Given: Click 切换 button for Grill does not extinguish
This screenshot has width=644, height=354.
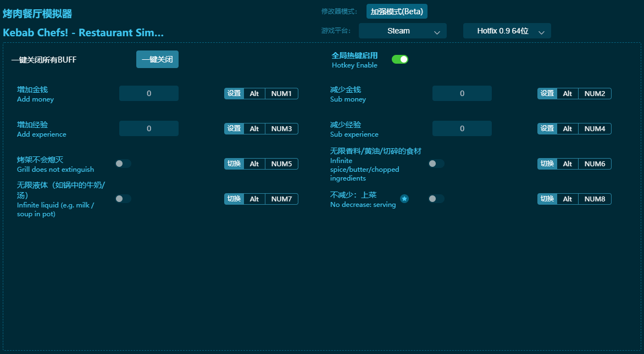Looking at the screenshot, I should point(234,164).
